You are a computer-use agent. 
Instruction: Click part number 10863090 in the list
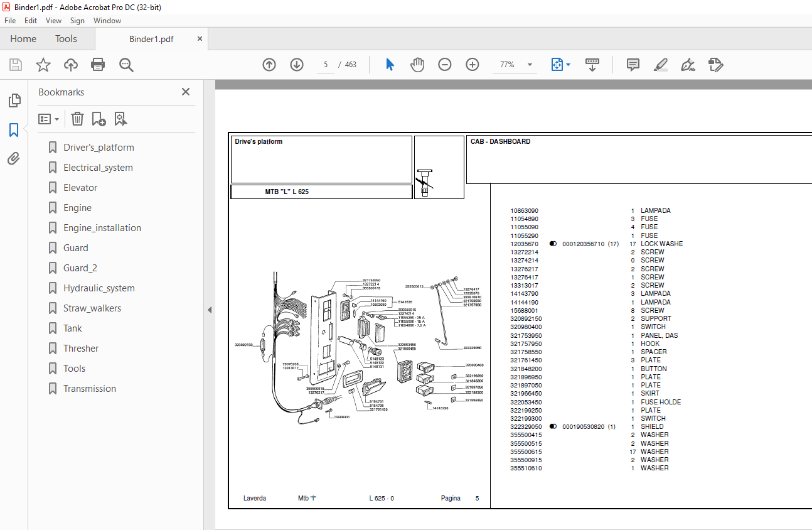point(524,211)
